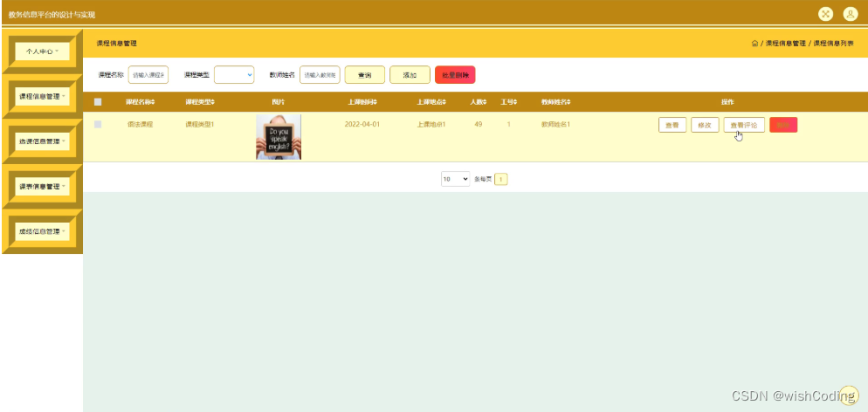
Task: Tick the select-all checkbox in table header
Action: (x=98, y=102)
